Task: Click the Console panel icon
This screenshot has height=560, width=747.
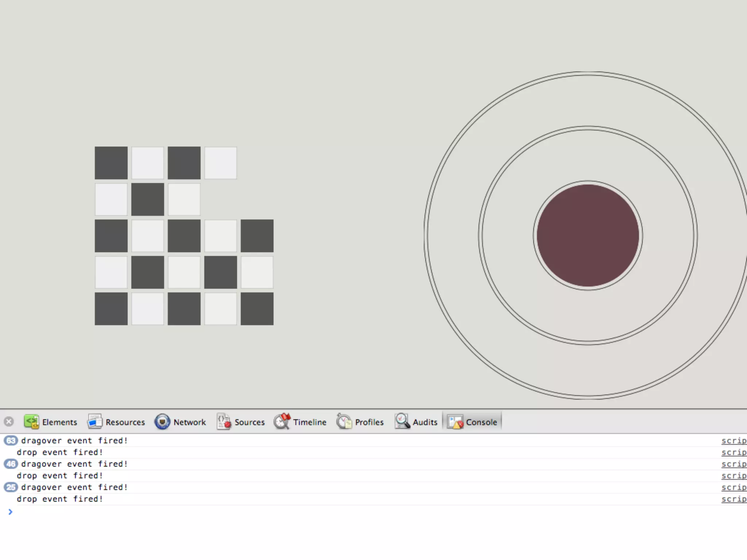Action: [455, 422]
